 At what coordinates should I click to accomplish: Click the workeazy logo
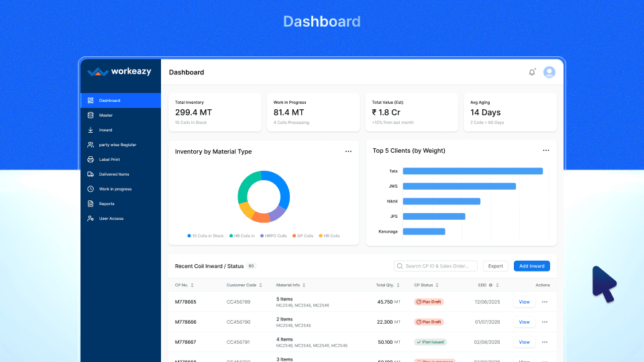click(x=119, y=72)
